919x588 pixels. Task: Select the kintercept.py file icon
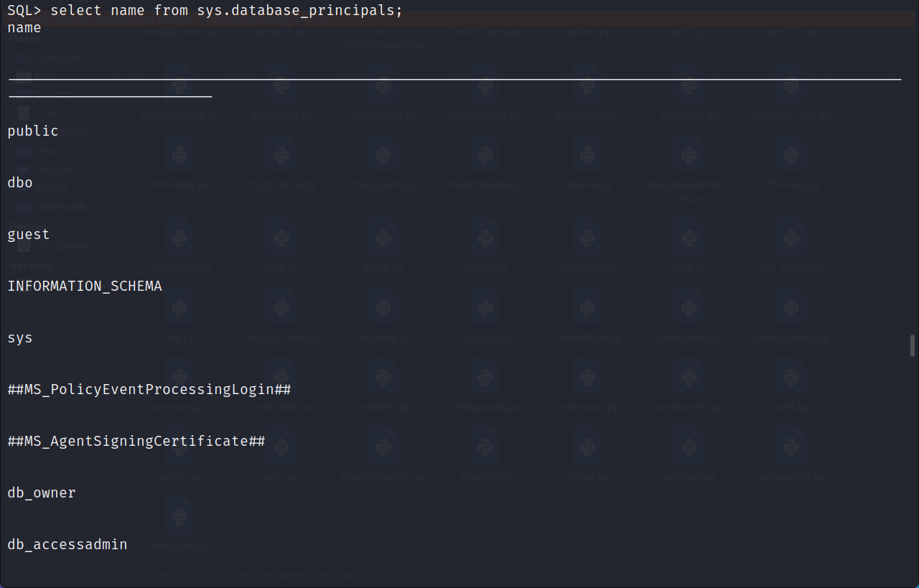[x=587, y=83]
